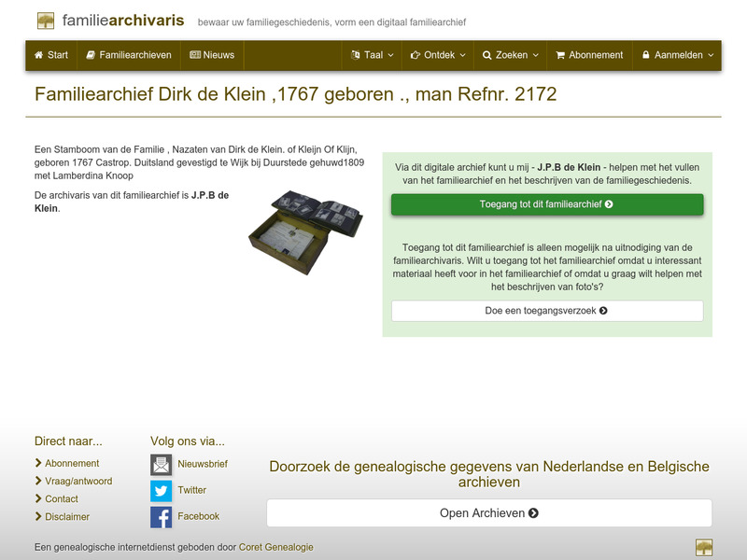
Task: Select the Nieuwsbrief envelope icon
Action: click(x=162, y=463)
